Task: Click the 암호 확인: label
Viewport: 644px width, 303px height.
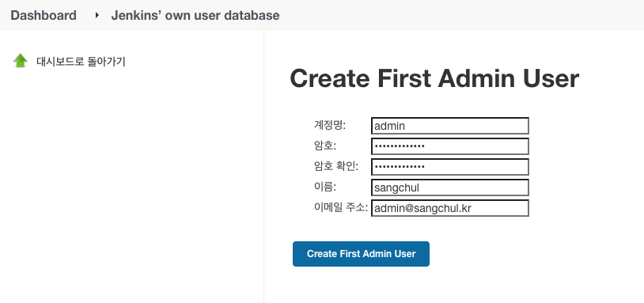Action: [336, 166]
